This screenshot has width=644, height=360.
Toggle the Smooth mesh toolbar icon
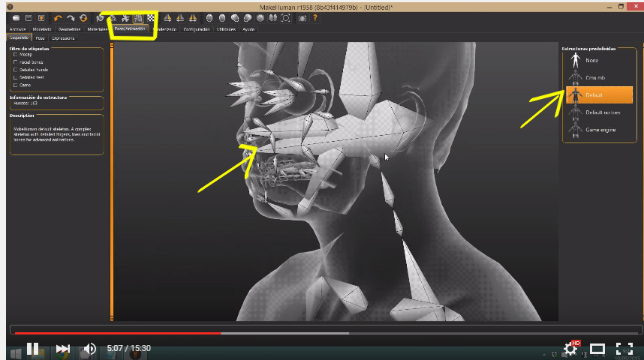click(100, 18)
